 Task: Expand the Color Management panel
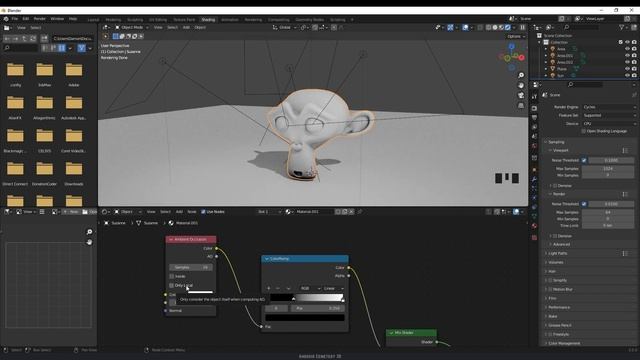[564, 343]
